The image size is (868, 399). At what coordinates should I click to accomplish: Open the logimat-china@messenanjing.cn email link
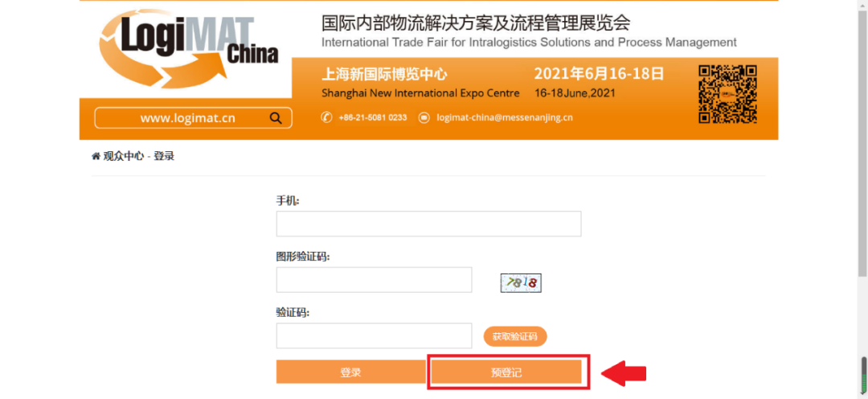(x=505, y=117)
